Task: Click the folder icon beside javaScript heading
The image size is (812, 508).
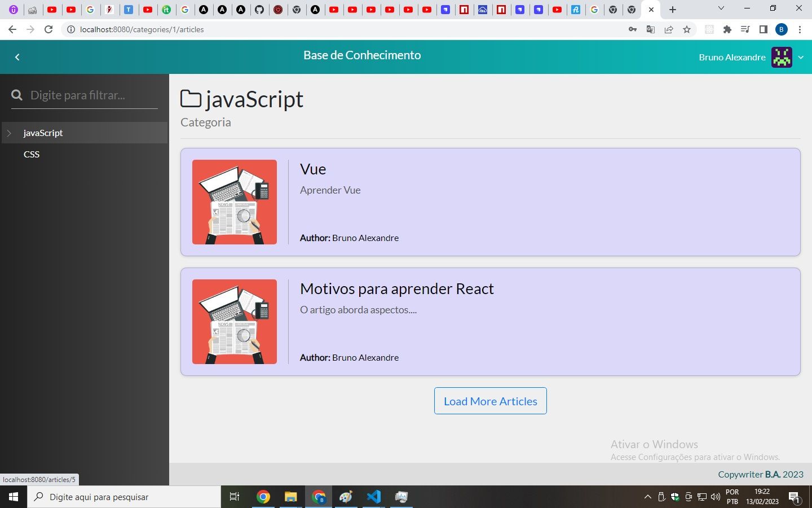Action: pos(191,99)
